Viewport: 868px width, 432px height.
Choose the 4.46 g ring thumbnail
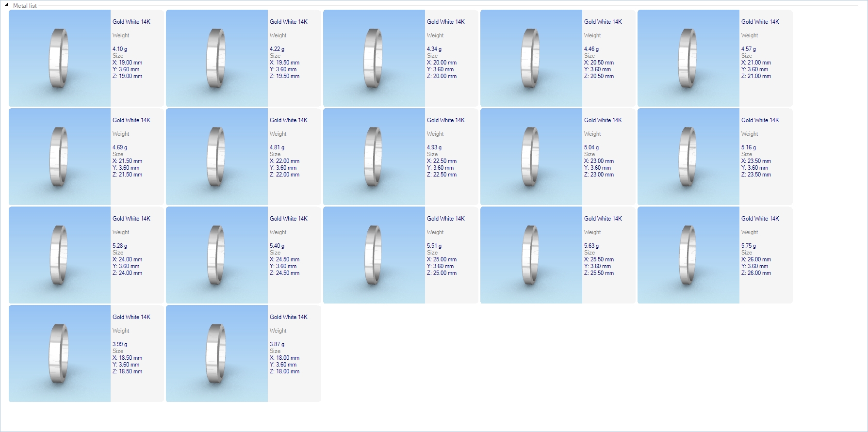pyautogui.click(x=531, y=58)
